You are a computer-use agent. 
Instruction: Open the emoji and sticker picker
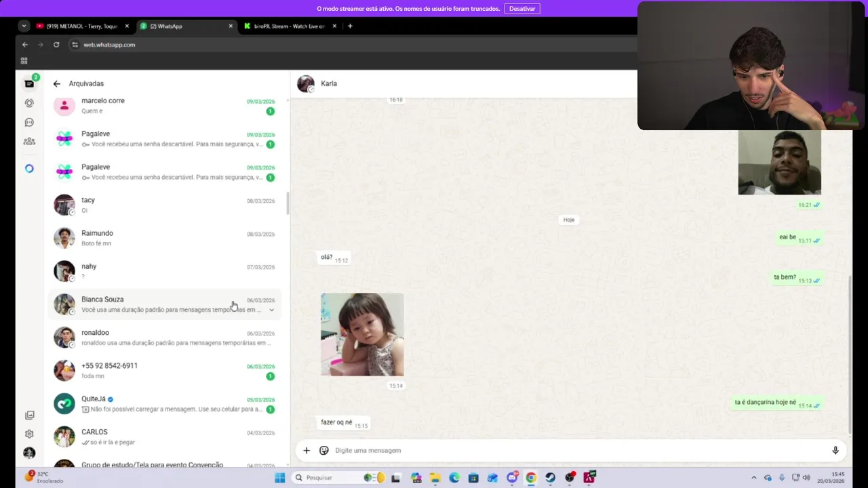point(324,450)
